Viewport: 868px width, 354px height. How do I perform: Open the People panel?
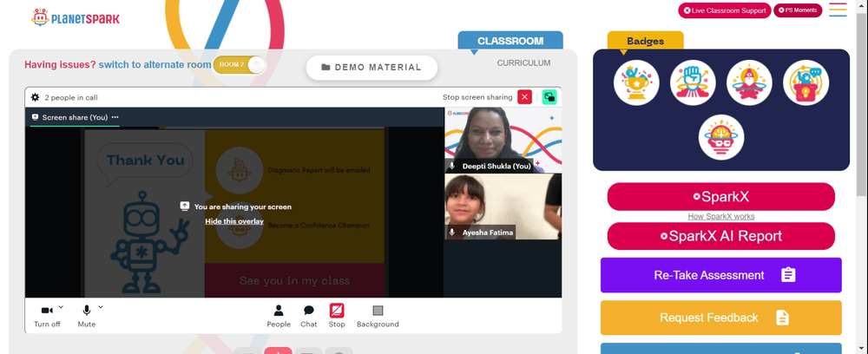tap(279, 317)
